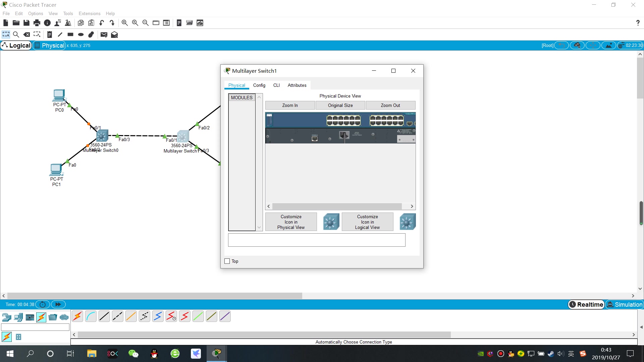Click the horizontal scroll right arrow in device view
Screen dimensions: 644x362
tap(412, 206)
